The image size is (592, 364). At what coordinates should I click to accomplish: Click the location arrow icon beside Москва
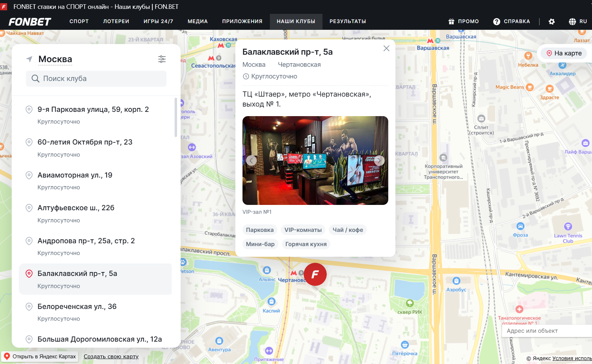click(x=30, y=59)
